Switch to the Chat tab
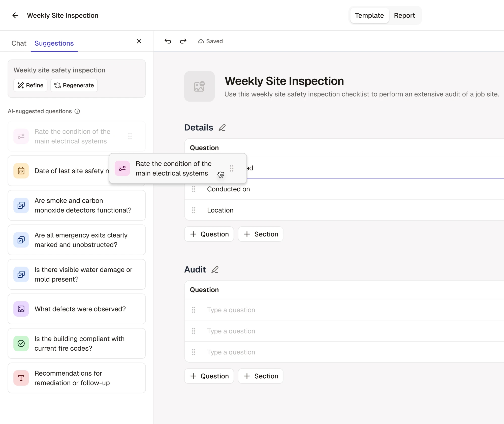 click(19, 43)
